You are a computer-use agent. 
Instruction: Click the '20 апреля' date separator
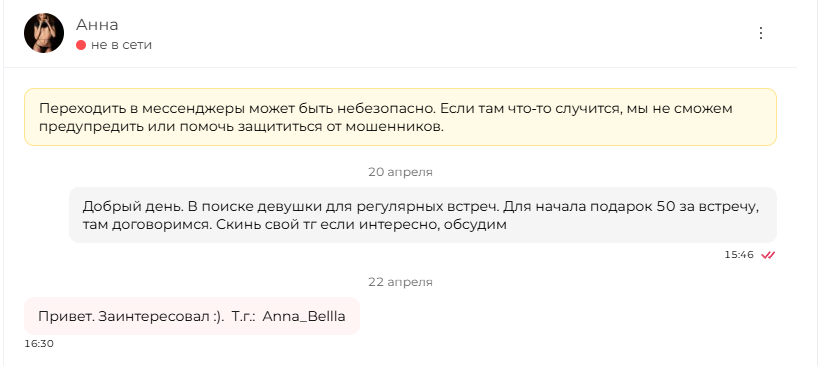400,172
